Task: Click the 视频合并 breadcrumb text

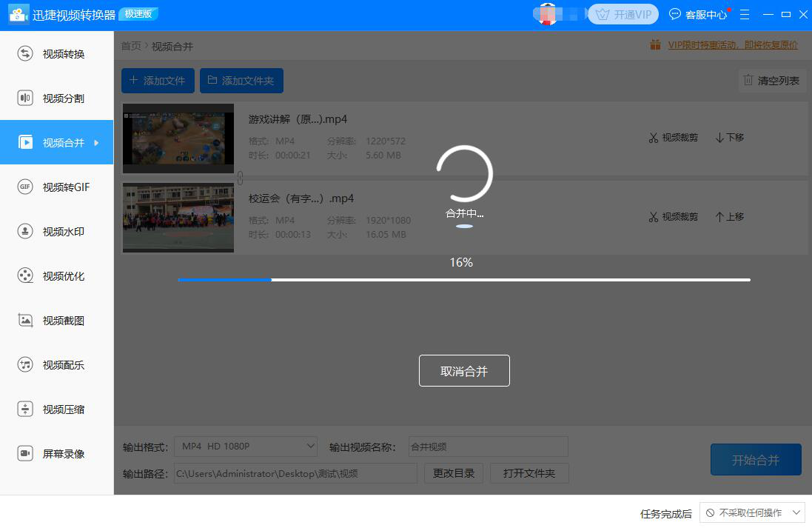Action: click(x=172, y=46)
